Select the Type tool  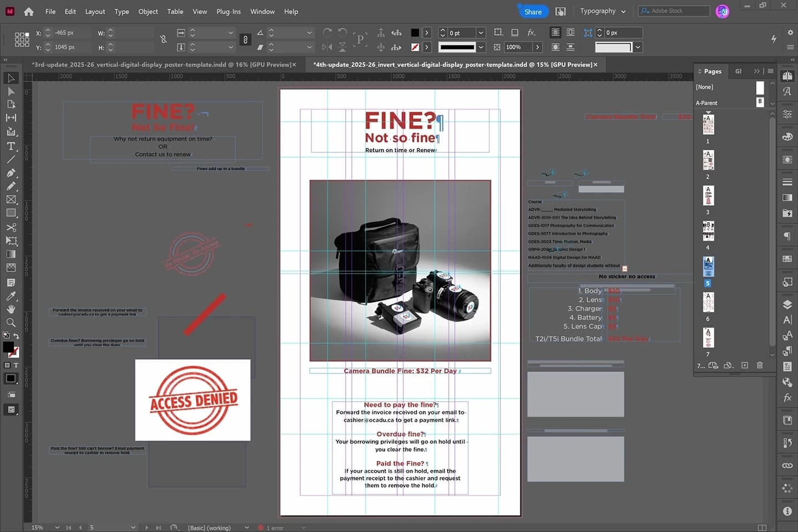click(x=11, y=146)
